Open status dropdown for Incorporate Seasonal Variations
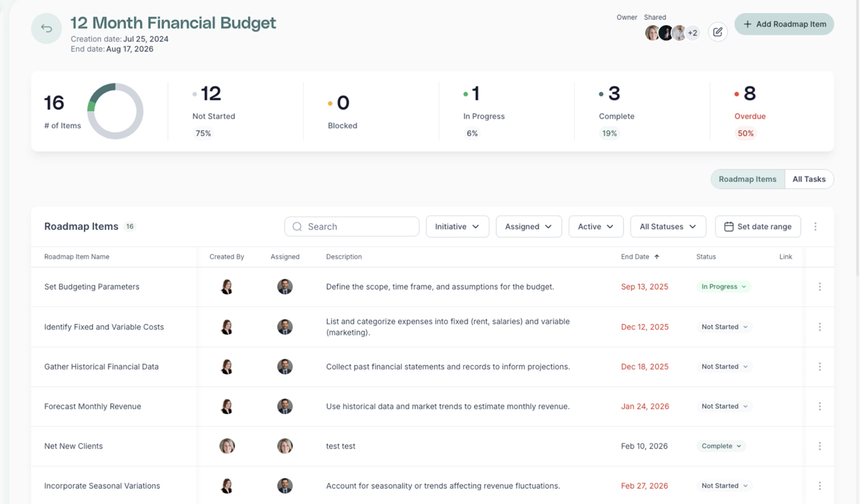860x504 pixels. (x=724, y=486)
